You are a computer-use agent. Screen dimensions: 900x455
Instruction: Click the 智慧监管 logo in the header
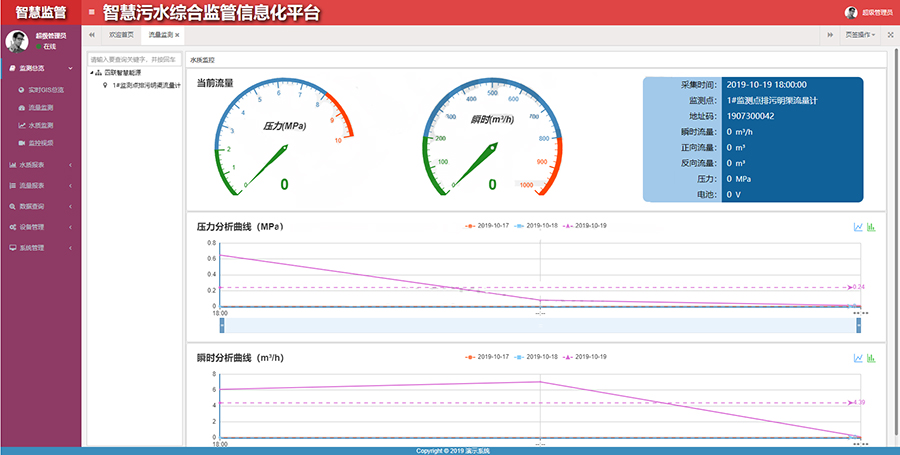click(x=40, y=13)
